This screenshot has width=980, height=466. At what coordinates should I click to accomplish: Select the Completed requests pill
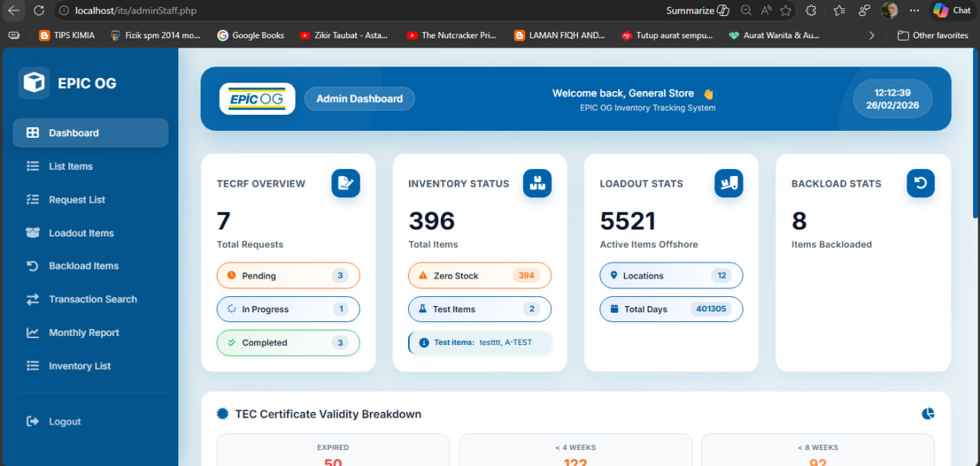[288, 343]
